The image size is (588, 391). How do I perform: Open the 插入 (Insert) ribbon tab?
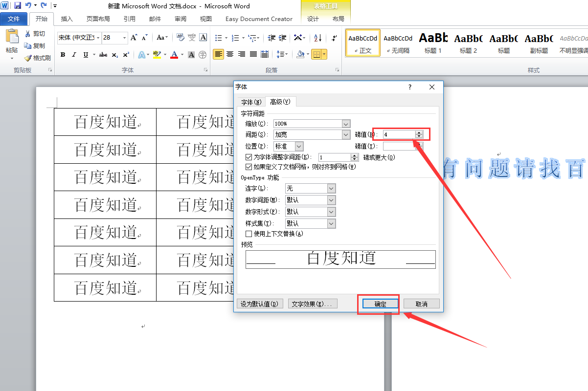click(x=67, y=19)
